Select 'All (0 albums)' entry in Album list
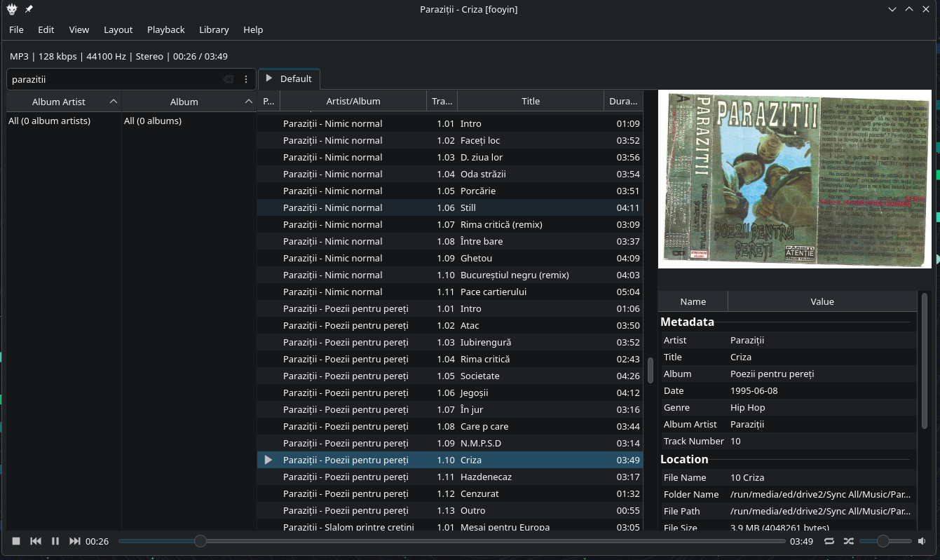This screenshot has height=560, width=940. [153, 121]
